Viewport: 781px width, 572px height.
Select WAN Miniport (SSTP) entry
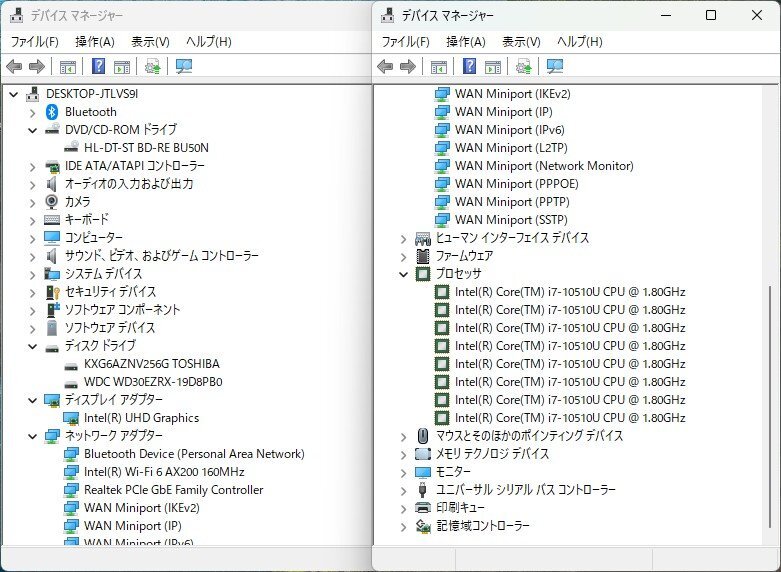[x=511, y=220]
